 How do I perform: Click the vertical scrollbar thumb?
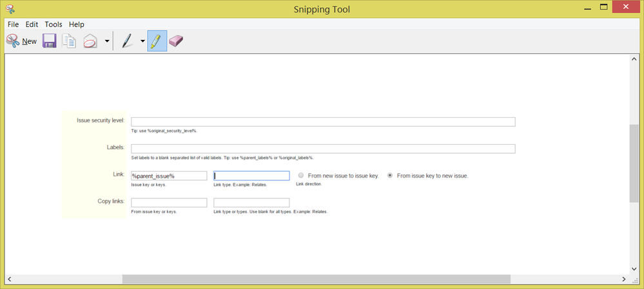pos(634,163)
